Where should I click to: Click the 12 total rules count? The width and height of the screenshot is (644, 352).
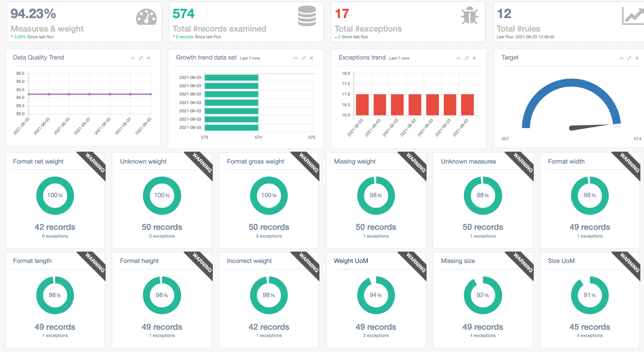[504, 13]
